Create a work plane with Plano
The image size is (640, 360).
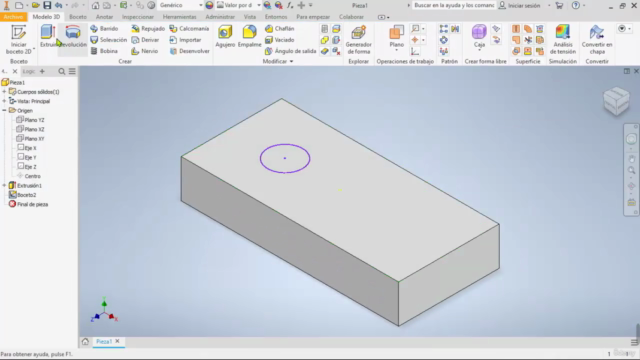pos(396,36)
